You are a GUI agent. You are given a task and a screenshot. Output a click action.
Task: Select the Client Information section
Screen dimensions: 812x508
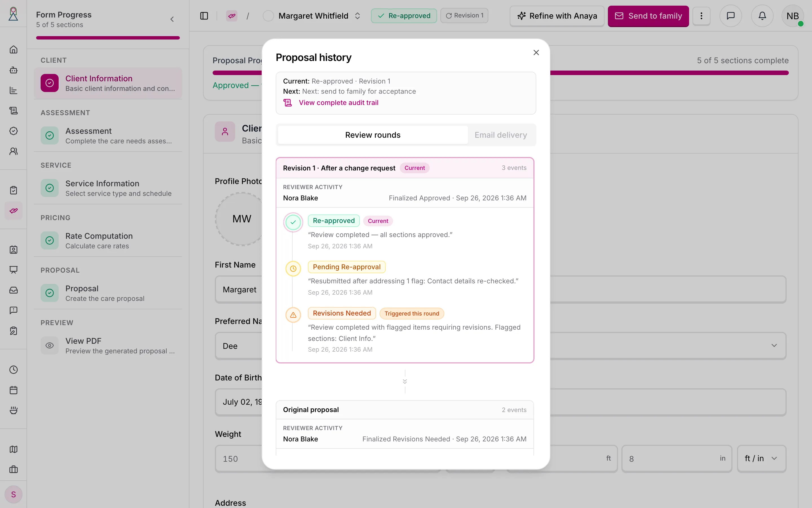(108, 83)
